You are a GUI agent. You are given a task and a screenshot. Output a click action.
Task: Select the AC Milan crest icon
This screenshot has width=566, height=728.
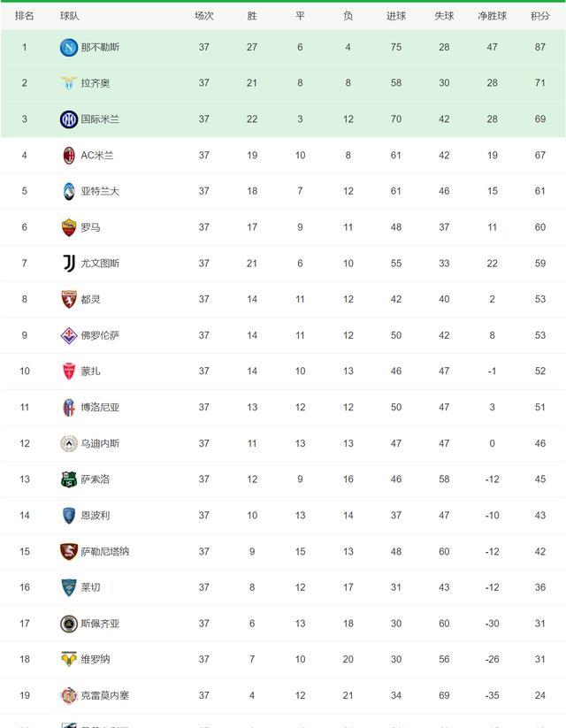[69, 156]
